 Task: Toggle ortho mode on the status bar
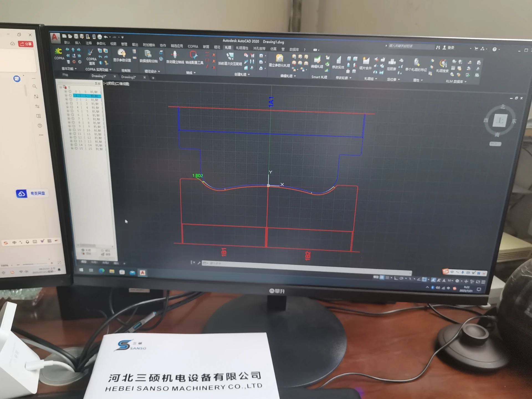pyautogui.click(x=396, y=278)
